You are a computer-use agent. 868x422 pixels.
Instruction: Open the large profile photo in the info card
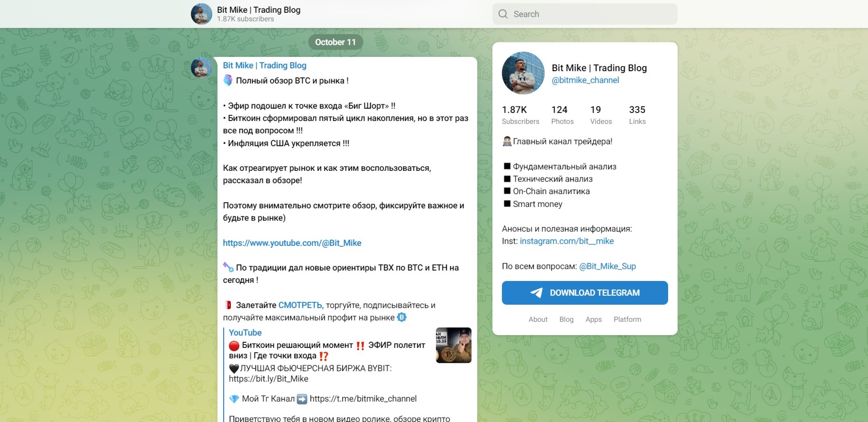pyautogui.click(x=523, y=73)
